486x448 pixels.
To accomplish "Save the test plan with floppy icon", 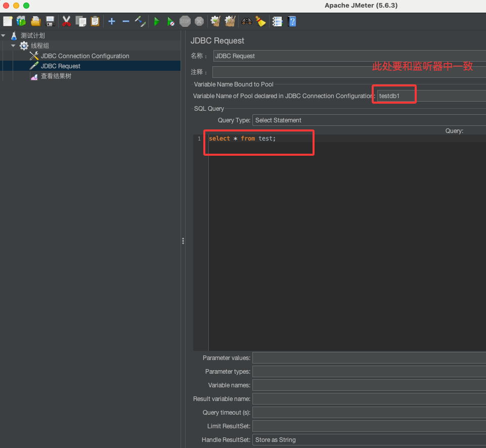I will tap(50, 21).
